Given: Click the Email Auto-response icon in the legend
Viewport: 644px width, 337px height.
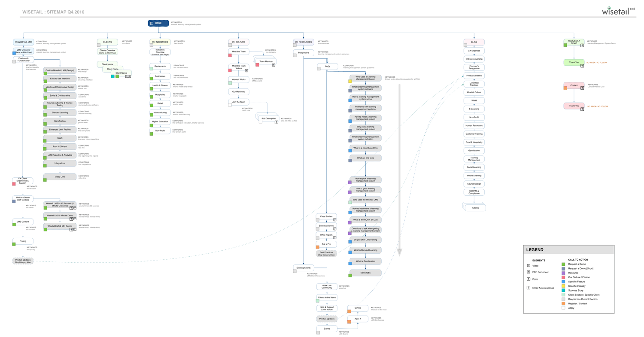Looking at the screenshot, I should click(x=528, y=287).
